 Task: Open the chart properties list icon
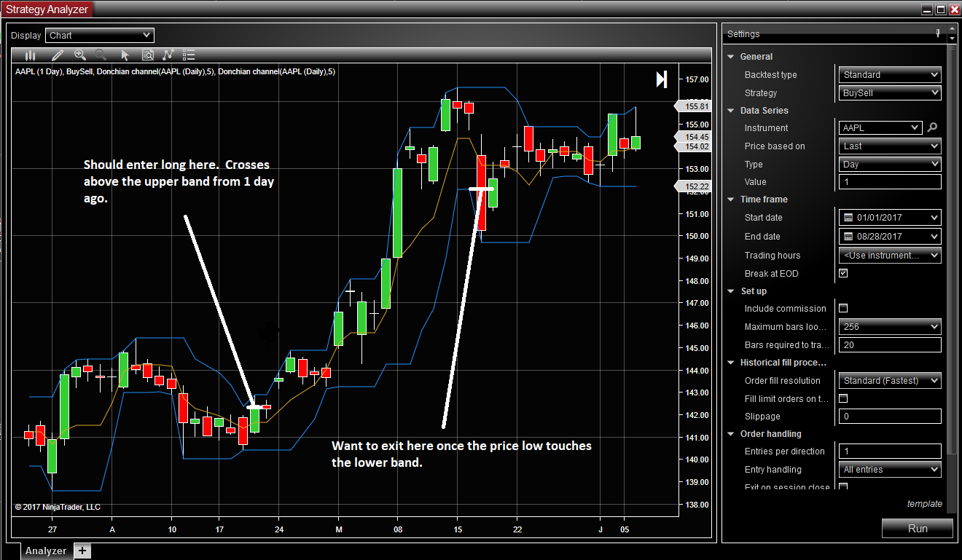pos(189,55)
